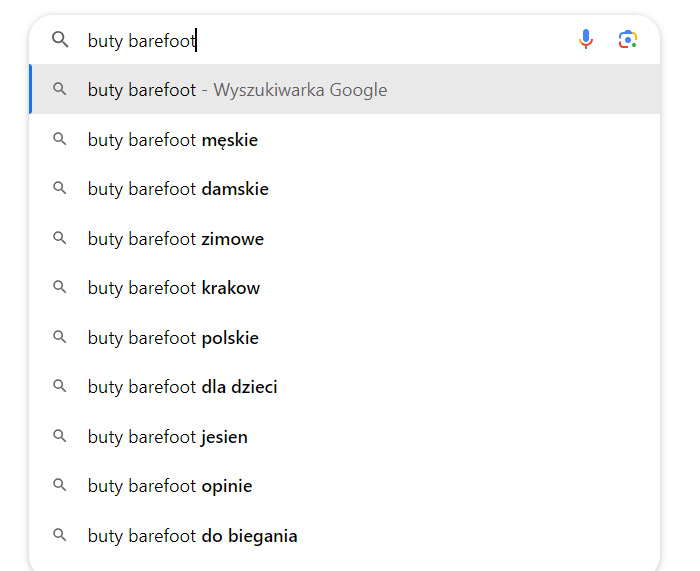Select highlighted 'buty barefoot - Wyszukiwarka Google' suggestion
Screen dimensions: 700x571
(345, 89)
